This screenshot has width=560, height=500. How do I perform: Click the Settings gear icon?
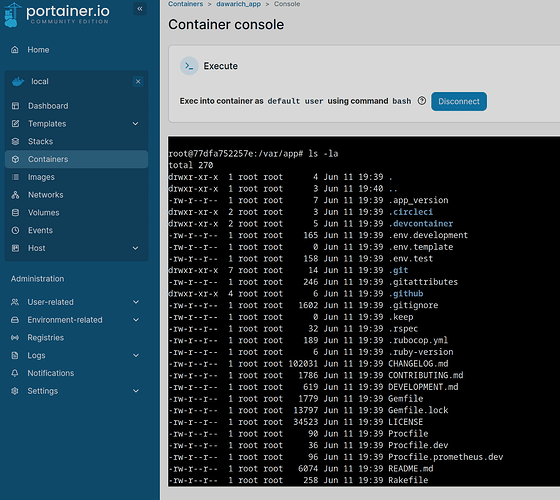(15, 391)
